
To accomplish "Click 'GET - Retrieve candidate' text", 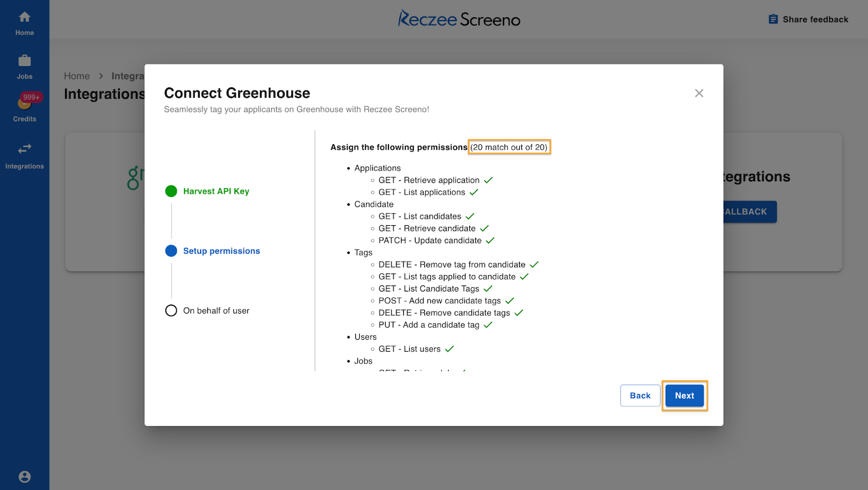I will click(427, 228).
